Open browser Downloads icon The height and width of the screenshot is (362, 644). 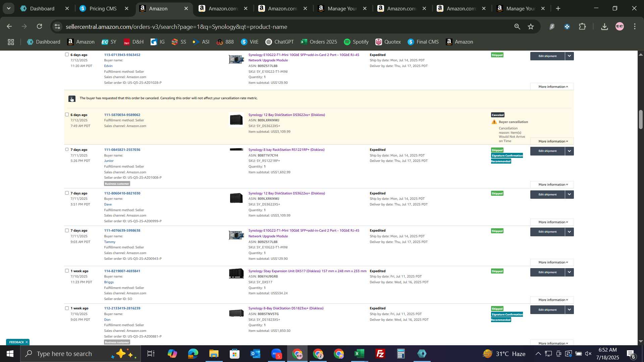pyautogui.click(x=604, y=26)
